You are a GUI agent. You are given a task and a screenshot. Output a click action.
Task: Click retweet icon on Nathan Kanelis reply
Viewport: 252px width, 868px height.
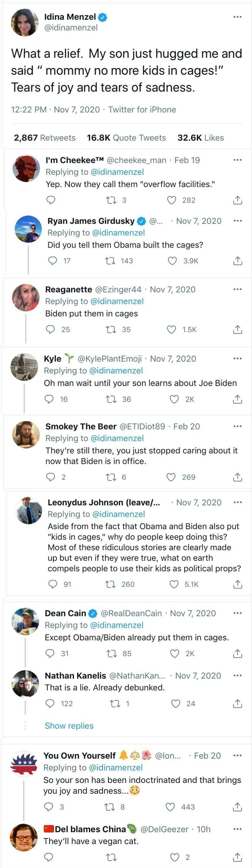115,704
